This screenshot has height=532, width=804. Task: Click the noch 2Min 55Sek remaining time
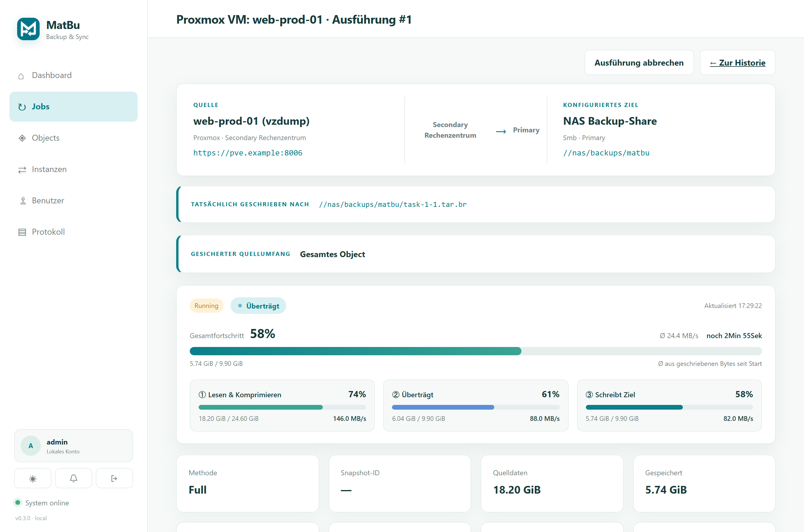734,336
